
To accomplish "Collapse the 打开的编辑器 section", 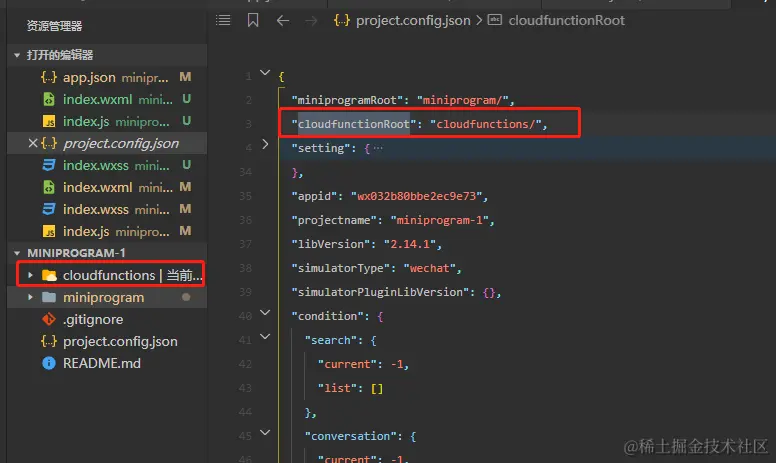I will pyautogui.click(x=15, y=55).
